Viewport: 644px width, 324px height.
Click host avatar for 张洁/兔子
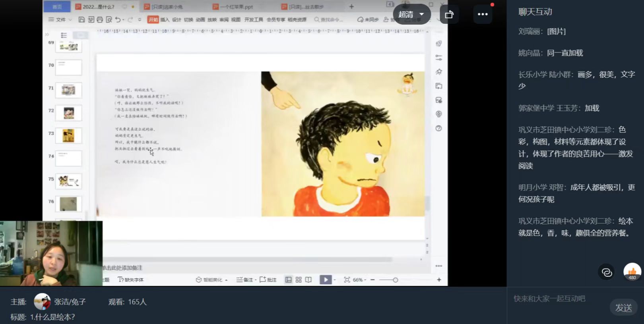click(x=42, y=302)
